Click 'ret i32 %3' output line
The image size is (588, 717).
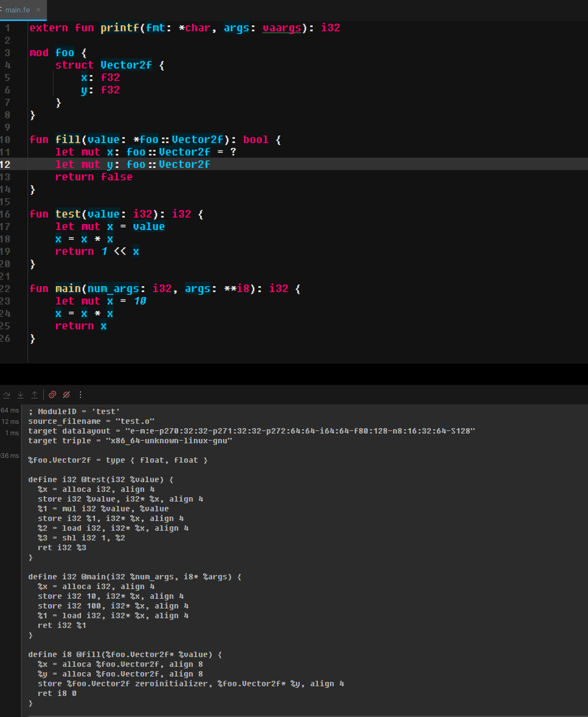click(62, 547)
